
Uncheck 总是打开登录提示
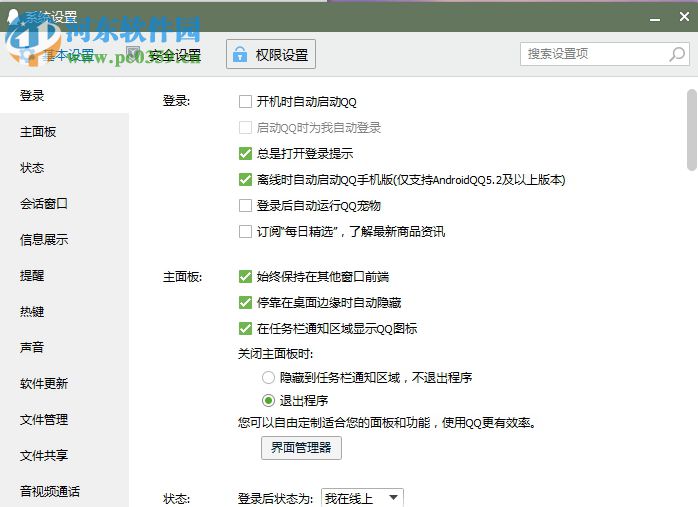point(245,154)
